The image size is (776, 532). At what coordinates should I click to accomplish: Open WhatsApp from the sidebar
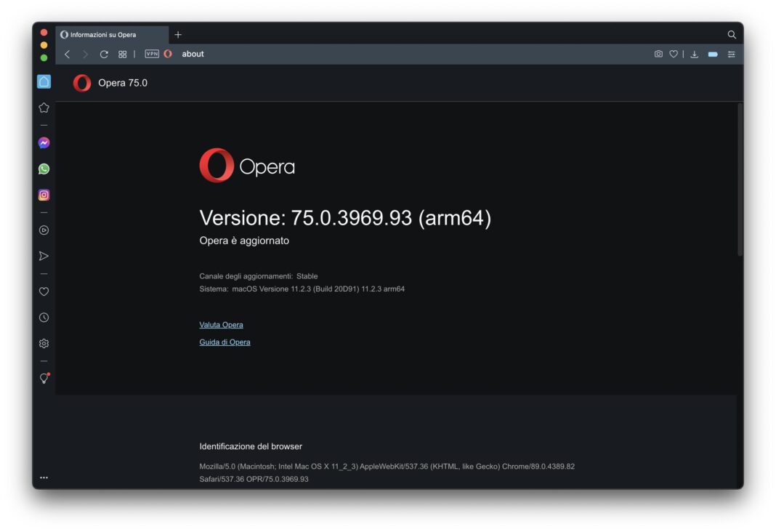coord(44,169)
